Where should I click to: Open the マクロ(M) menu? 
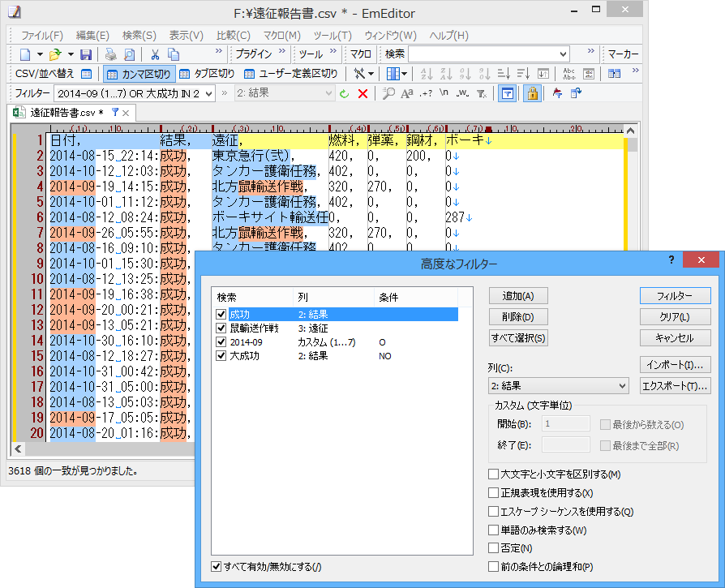pyautogui.click(x=281, y=36)
